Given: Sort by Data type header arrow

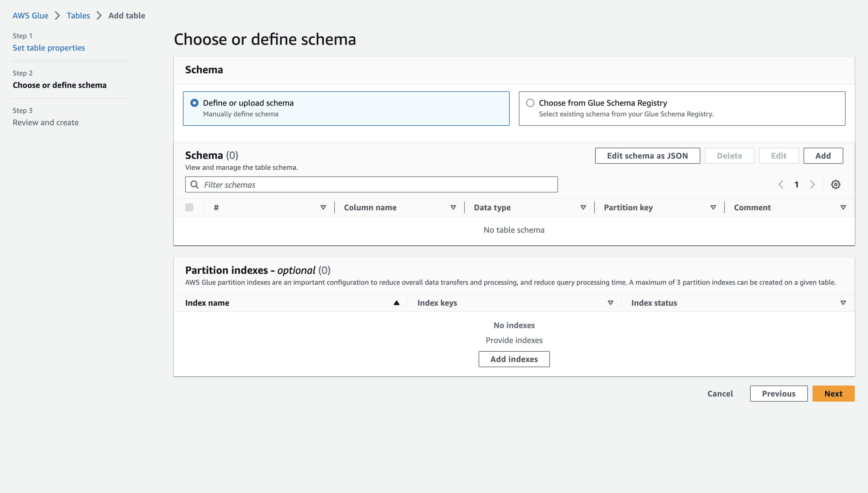Looking at the screenshot, I should (x=583, y=207).
